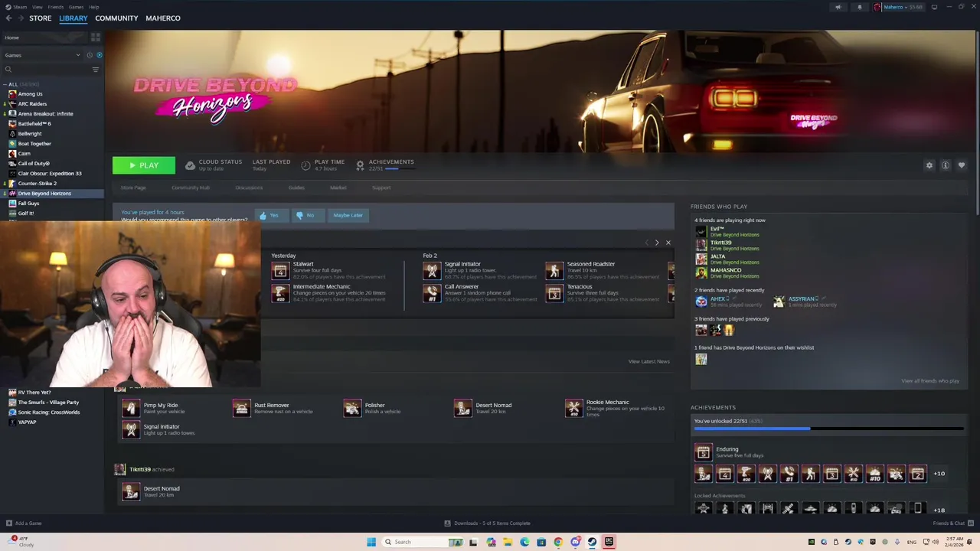This screenshot has height=551, width=980.
Task: Switch to Big Picture mode icon
Action: (x=934, y=7)
